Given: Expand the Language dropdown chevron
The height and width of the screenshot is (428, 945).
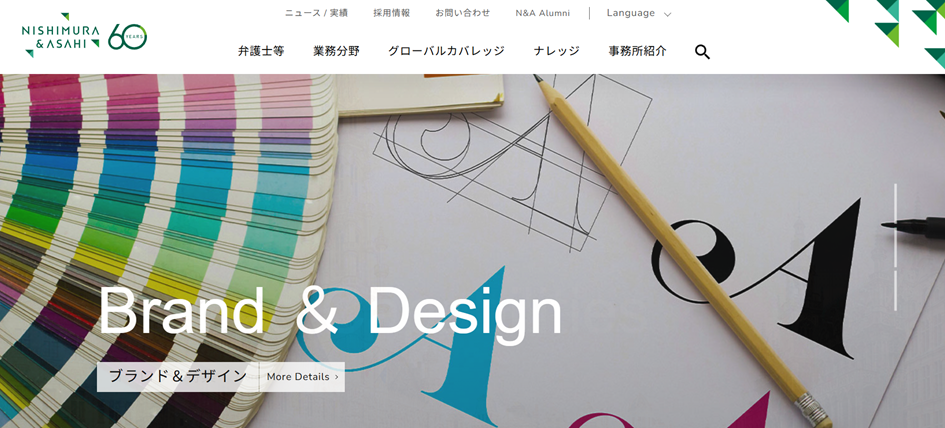Looking at the screenshot, I should (x=667, y=14).
